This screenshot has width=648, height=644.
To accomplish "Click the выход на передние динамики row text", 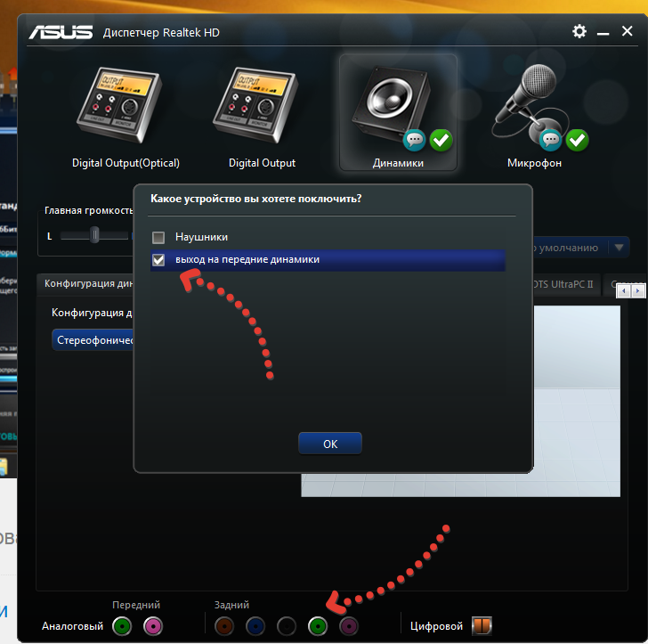I will 247,259.
